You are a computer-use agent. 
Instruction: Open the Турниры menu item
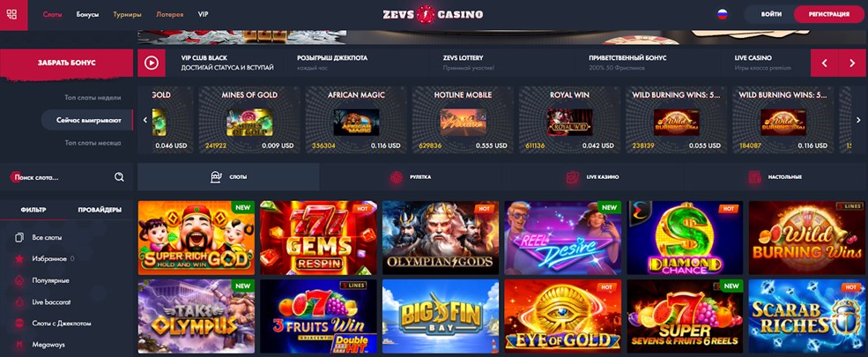coord(127,14)
